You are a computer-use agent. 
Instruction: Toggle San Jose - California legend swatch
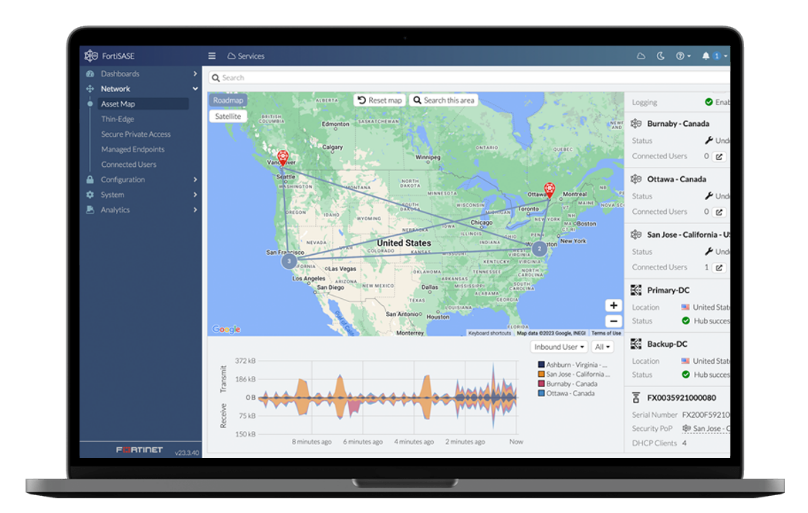541,374
